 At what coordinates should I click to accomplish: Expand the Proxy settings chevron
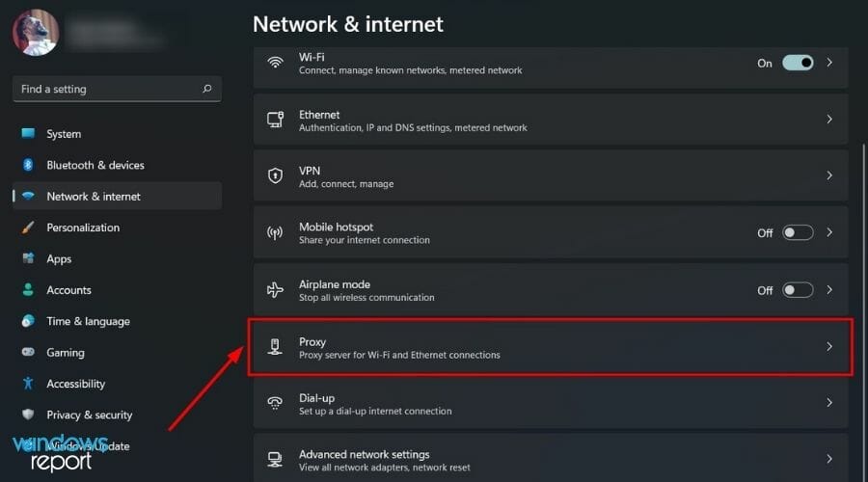click(x=828, y=347)
